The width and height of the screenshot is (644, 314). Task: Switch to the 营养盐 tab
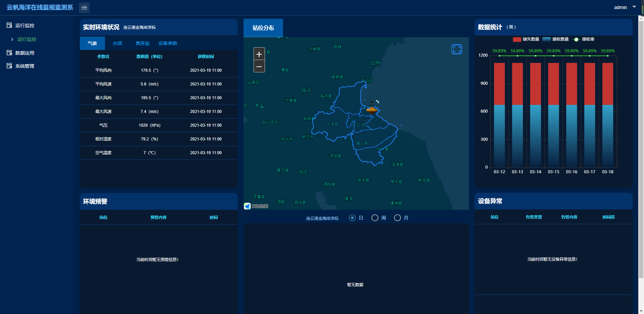[143, 43]
